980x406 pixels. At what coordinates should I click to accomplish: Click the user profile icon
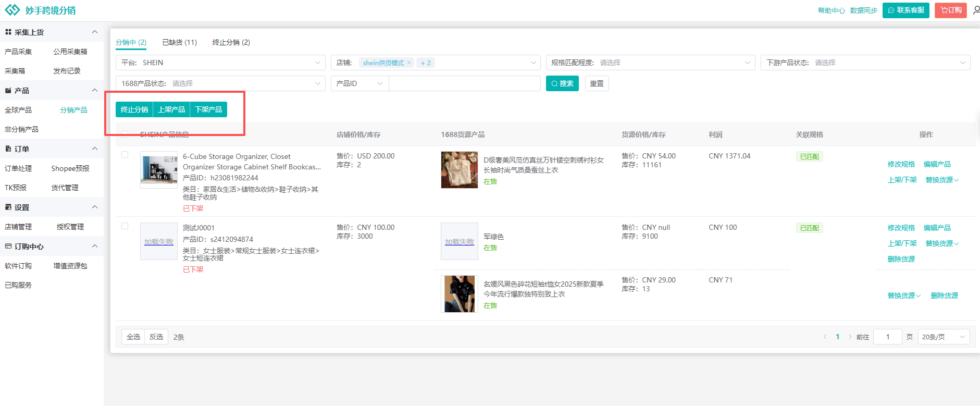coord(976,10)
